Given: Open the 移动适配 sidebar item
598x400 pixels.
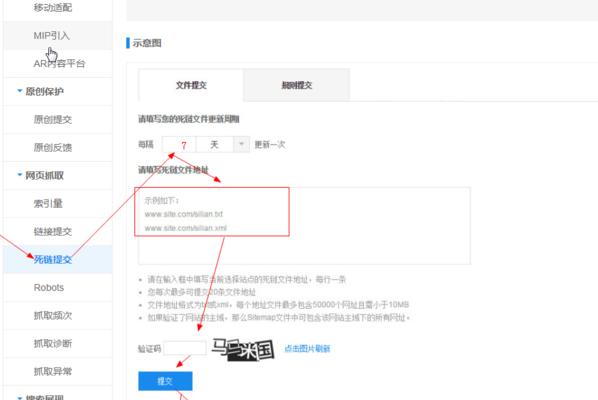Looking at the screenshot, I should pos(53,8).
